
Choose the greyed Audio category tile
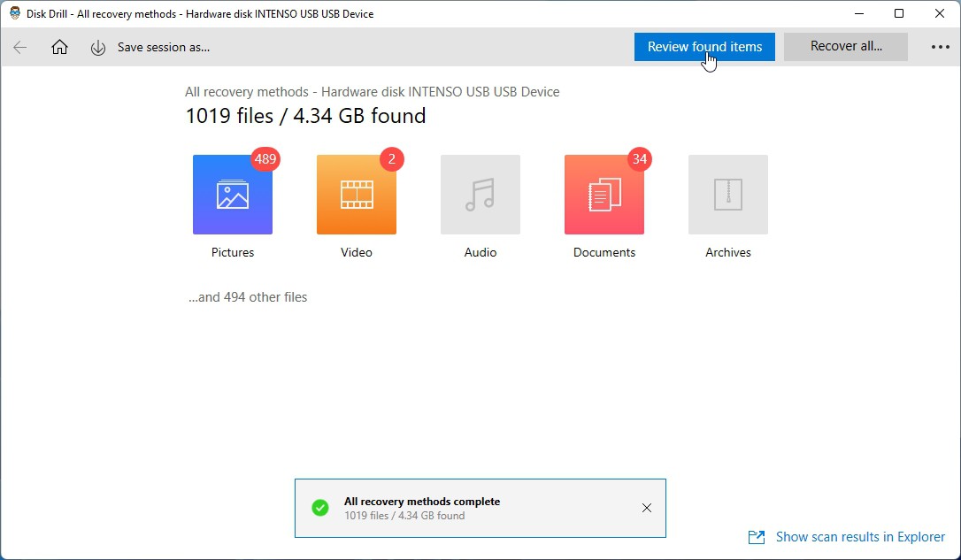tap(480, 196)
